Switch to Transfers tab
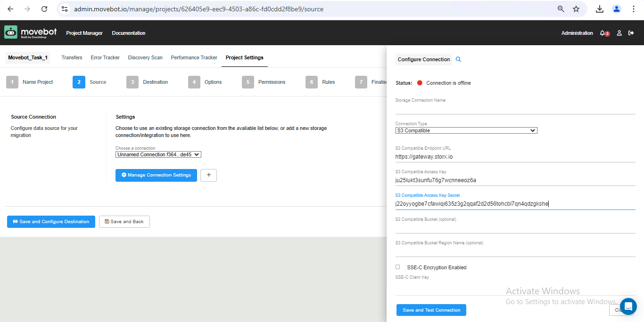644x322 pixels. tap(72, 57)
